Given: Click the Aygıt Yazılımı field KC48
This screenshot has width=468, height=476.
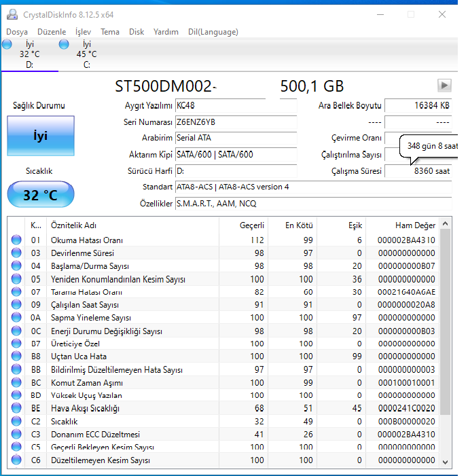Looking at the screenshot, I should tap(236, 106).
